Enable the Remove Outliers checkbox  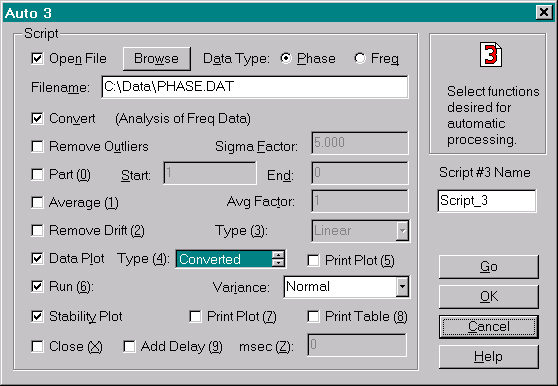[x=37, y=146]
